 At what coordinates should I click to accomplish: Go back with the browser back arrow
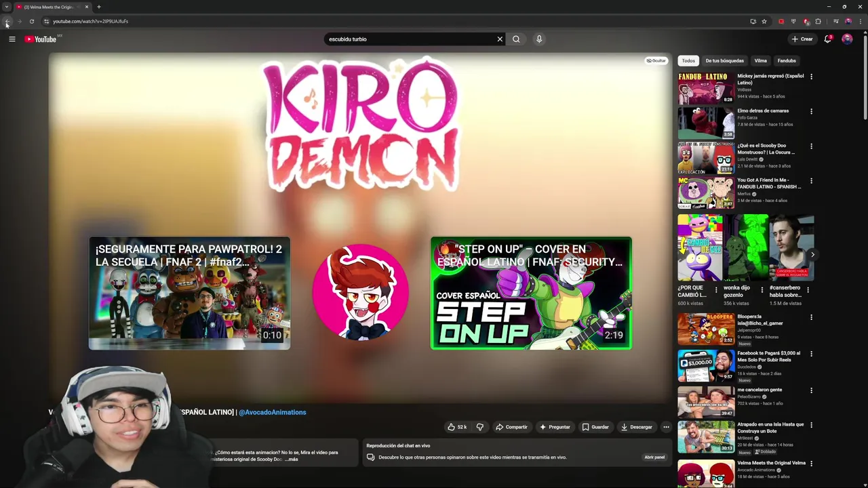7,21
